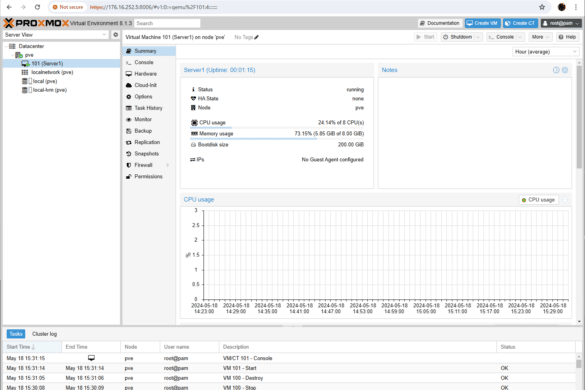Click the Bootdisk size icon
The height and width of the screenshot is (390, 585).
193,145
